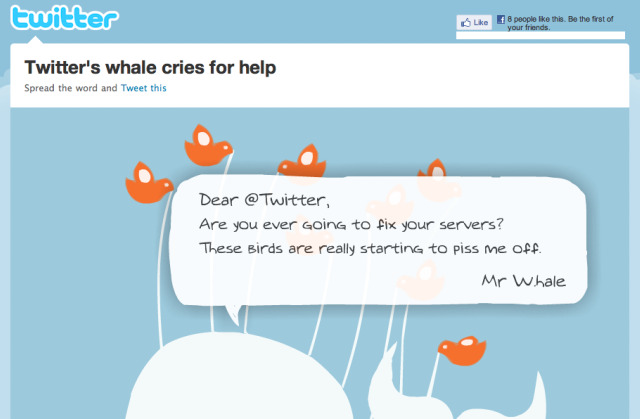Open the Tweet this link
The width and height of the screenshot is (640, 419).
point(144,88)
